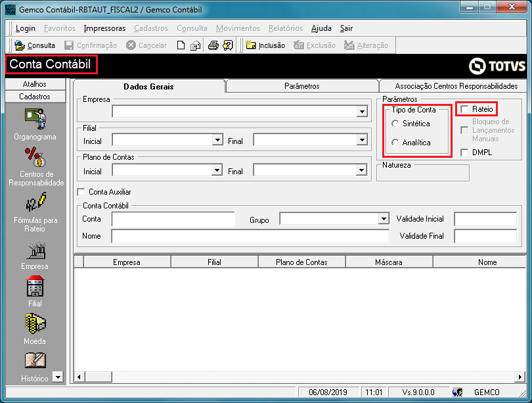Screen dimensions: 532x403
Task: Click the Exclusão toolbar button
Action: pos(315,45)
